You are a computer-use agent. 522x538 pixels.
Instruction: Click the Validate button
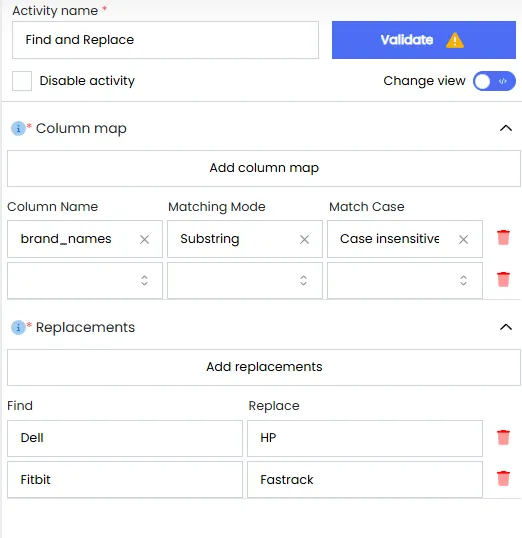(x=424, y=40)
